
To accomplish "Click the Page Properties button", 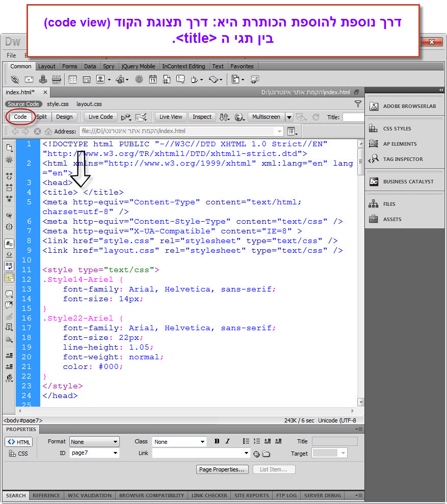I will tap(222, 469).
